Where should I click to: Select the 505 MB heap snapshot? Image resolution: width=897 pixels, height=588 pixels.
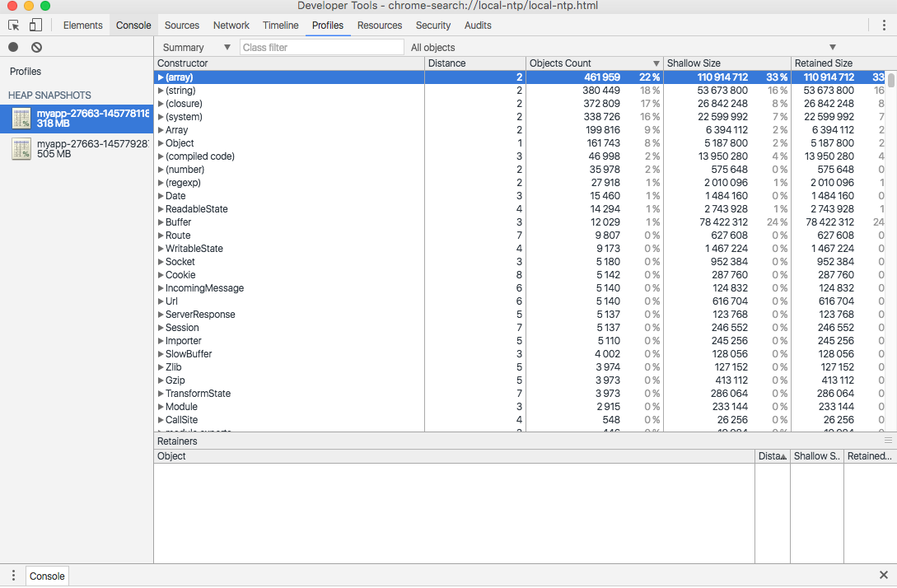point(82,148)
